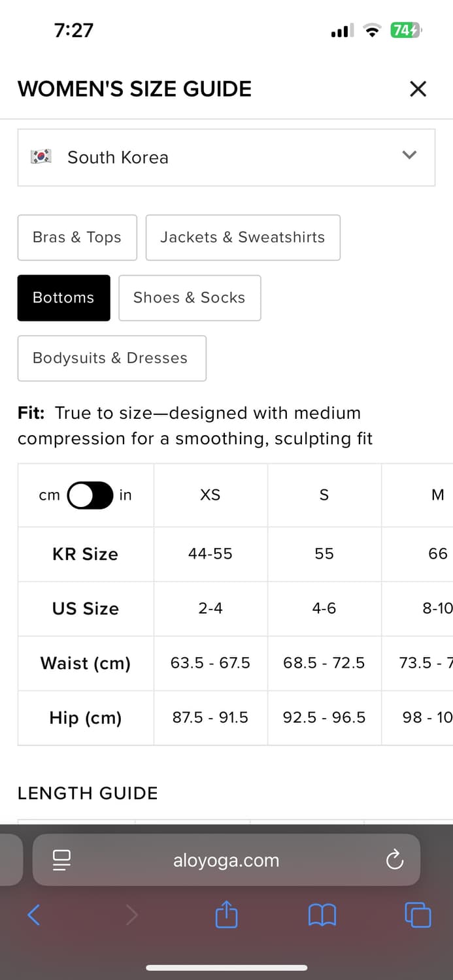Tap the South Korea flag icon
The image size is (453, 980).
pyautogui.click(x=41, y=157)
